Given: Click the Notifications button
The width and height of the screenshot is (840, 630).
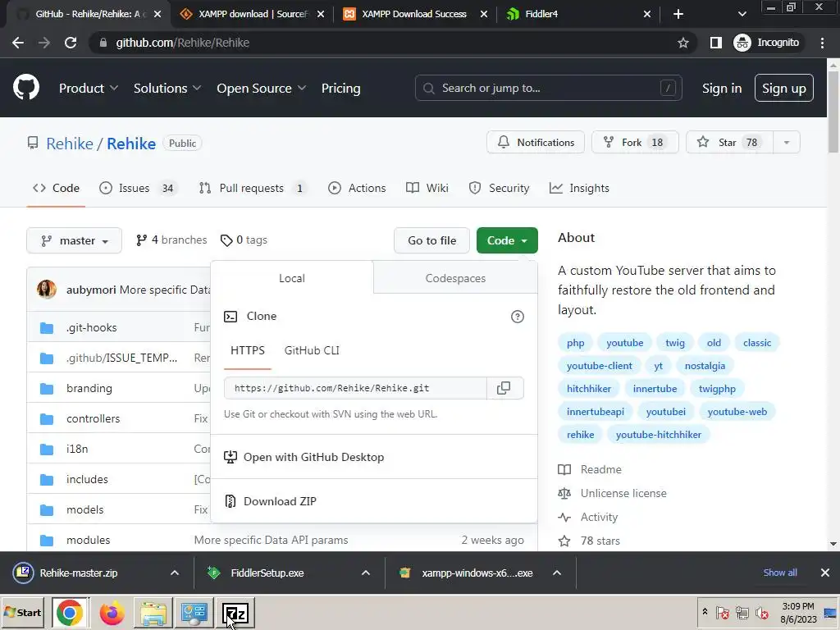Looking at the screenshot, I should coord(535,143).
